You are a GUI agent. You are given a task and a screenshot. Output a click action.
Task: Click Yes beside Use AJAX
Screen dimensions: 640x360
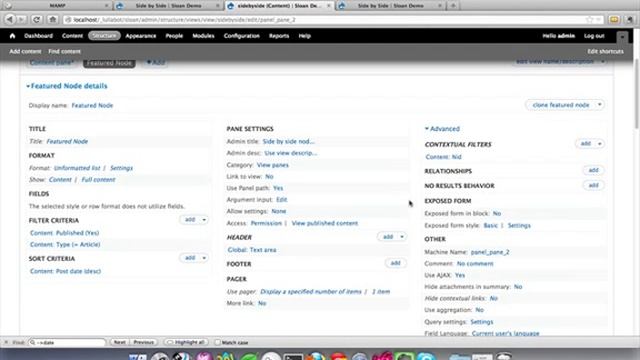(460, 275)
